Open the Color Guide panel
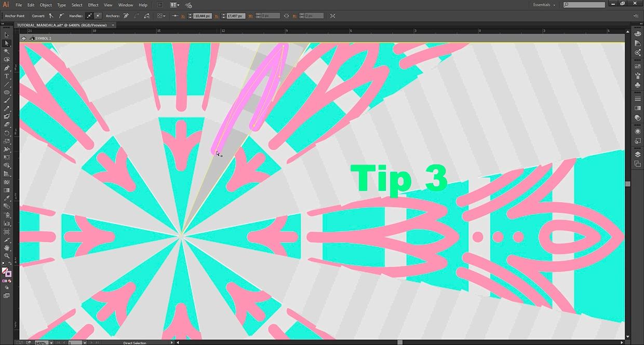This screenshot has width=644, height=345. pyautogui.click(x=637, y=43)
